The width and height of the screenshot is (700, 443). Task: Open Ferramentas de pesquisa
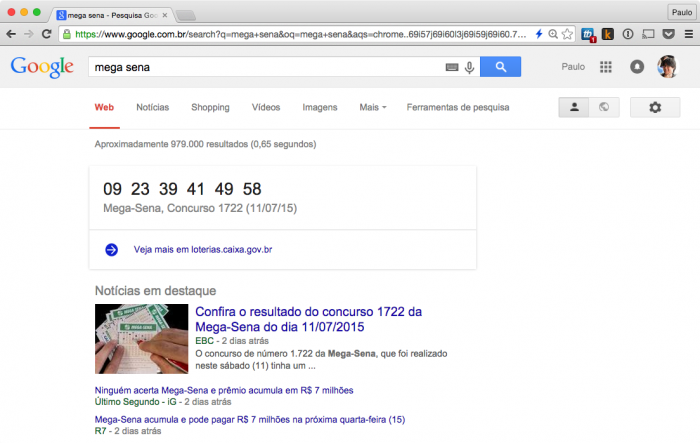458,107
